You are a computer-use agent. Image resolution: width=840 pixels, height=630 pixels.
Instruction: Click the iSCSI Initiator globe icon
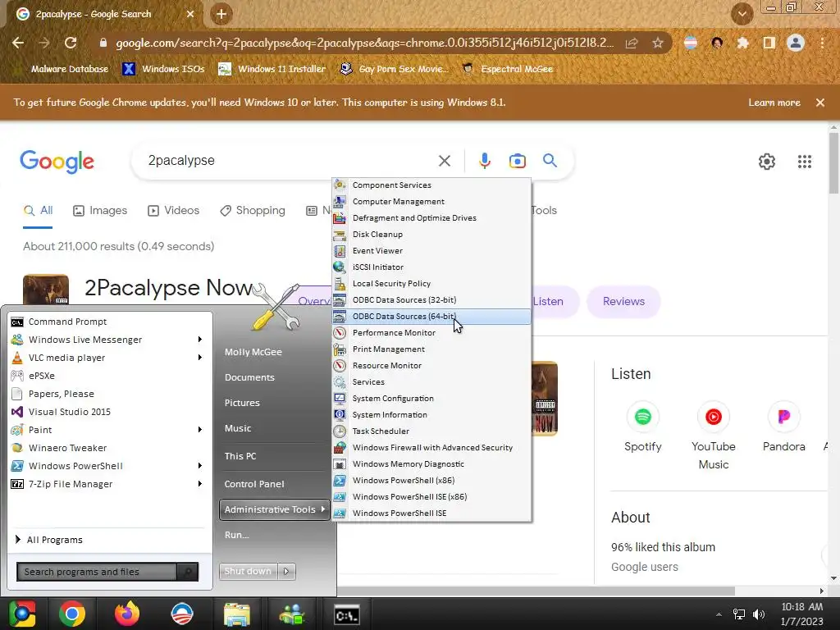coord(340,267)
